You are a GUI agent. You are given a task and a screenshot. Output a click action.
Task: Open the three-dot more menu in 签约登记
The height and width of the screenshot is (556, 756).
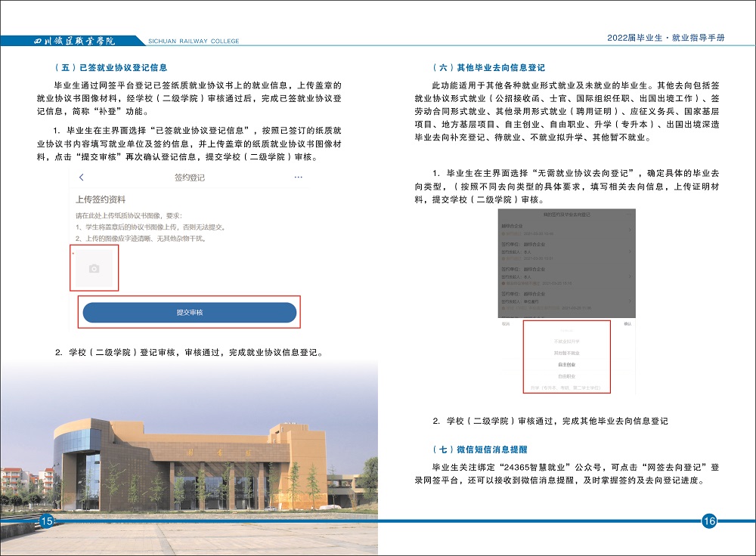[298, 177]
